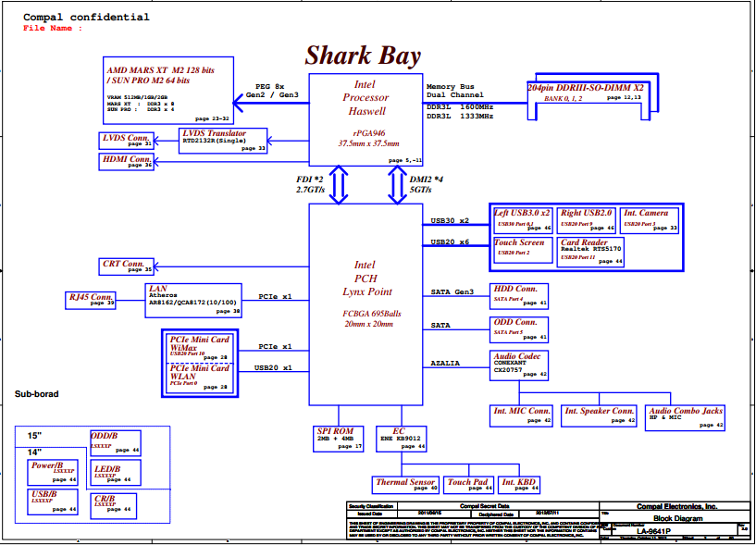756x545 pixels.
Task: Click the "Compal Electronics, Inc." title block
Action: [x=677, y=506]
